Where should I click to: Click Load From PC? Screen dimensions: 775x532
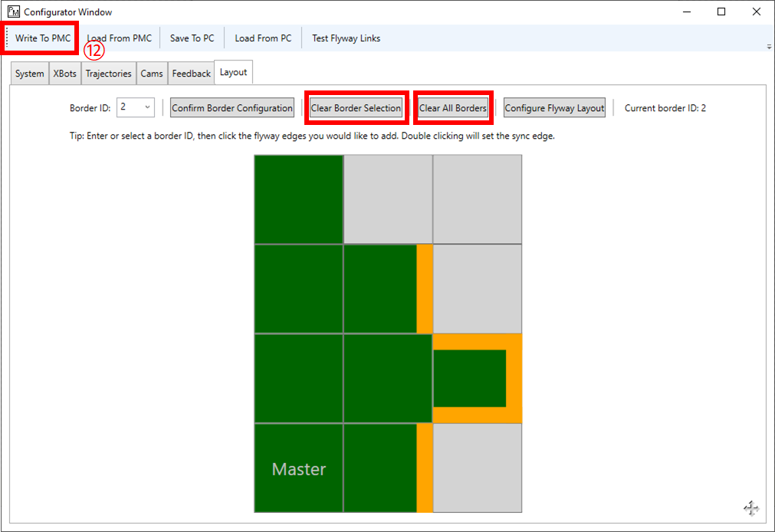click(262, 38)
